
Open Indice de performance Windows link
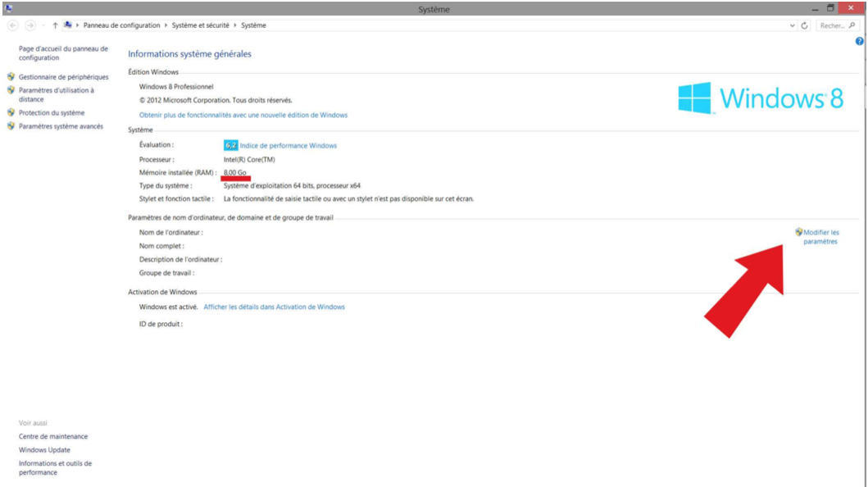pos(288,146)
